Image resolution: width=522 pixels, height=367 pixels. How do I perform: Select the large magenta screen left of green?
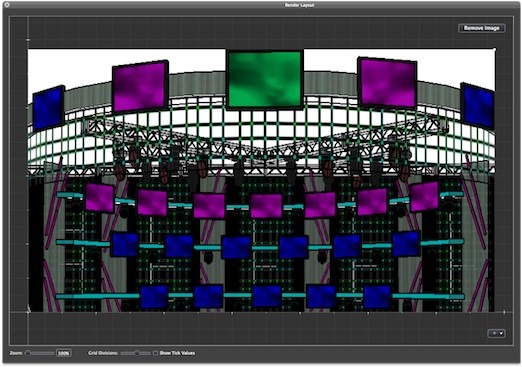[x=140, y=87]
